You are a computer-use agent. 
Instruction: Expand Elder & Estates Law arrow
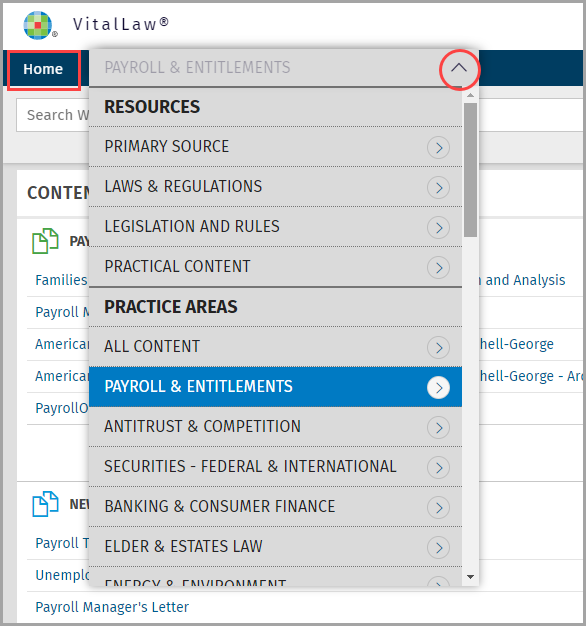(438, 547)
